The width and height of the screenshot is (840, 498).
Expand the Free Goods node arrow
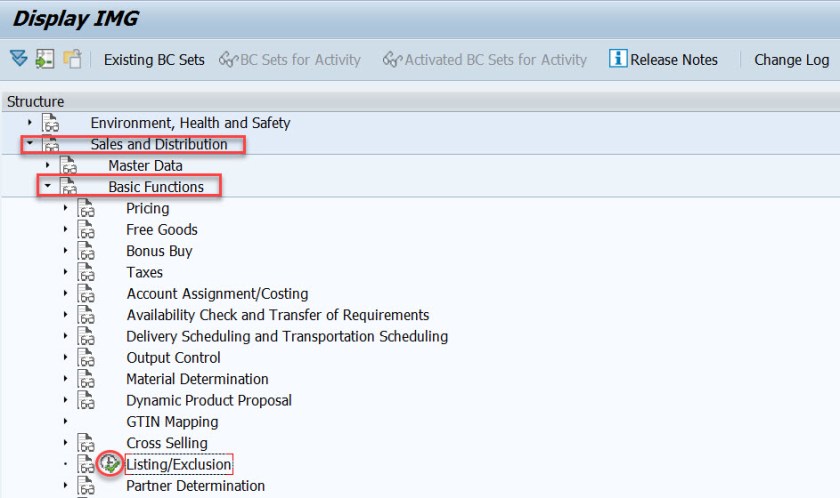[x=66, y=230]
